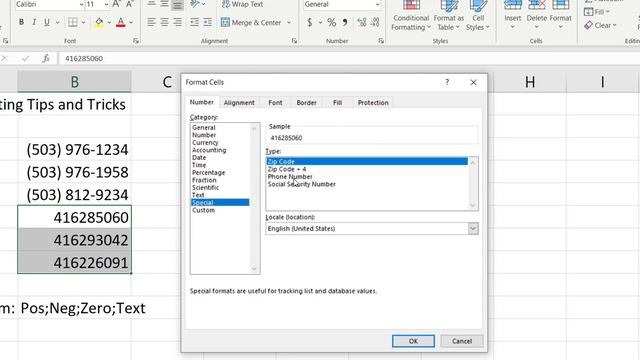Click Category list scrollbar

[x=254, y=198]
